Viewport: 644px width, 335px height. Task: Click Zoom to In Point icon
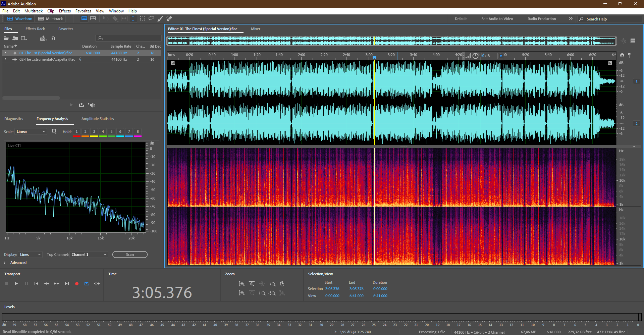pos(262,293)
